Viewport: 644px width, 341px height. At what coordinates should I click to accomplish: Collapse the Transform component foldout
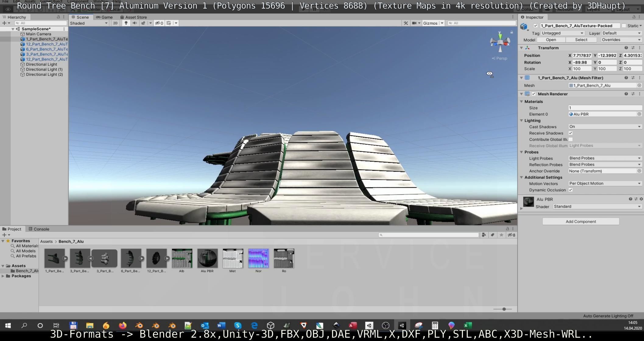tap(521, 48)
